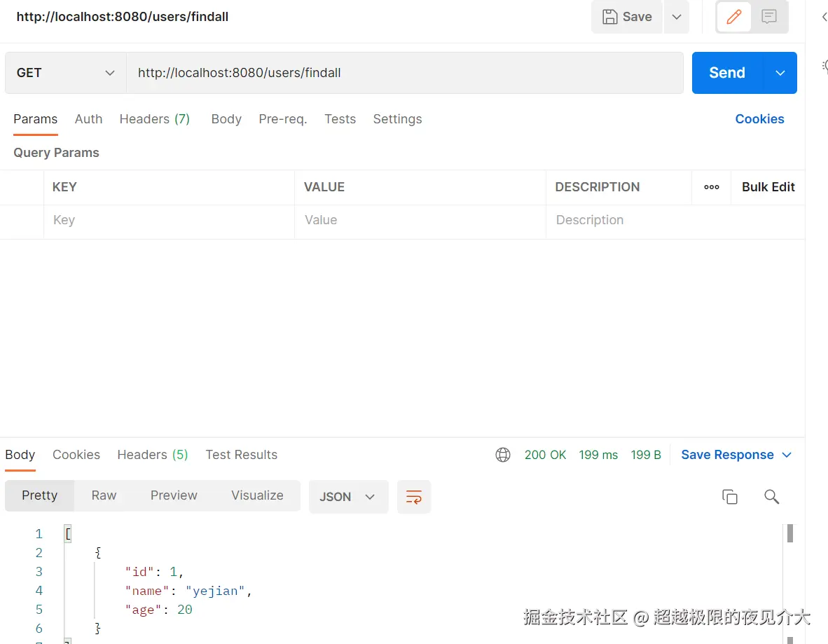Collapse the right sidebar chevron

click(824, 17)
